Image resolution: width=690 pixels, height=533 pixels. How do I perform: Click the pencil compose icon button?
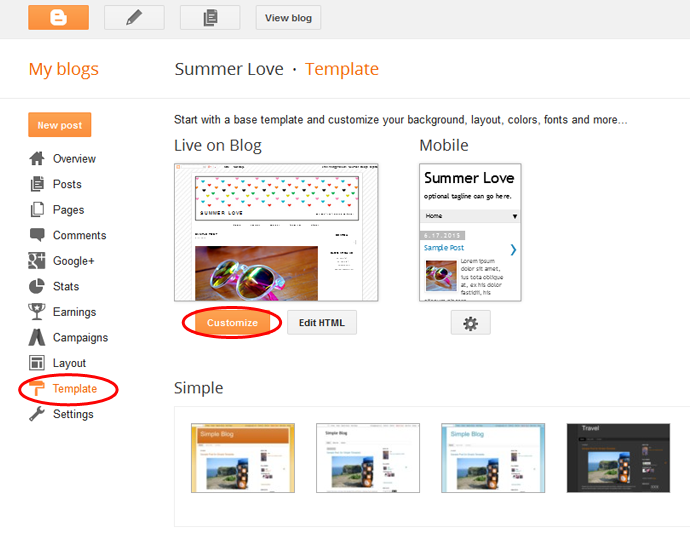pos(134,17)
